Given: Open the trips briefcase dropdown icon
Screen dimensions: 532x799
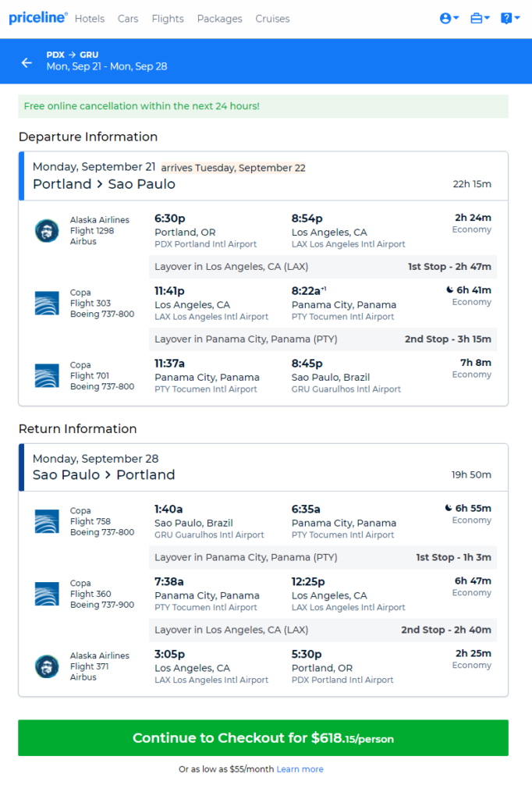Looking at the screenshot, I should coord(480,19).
